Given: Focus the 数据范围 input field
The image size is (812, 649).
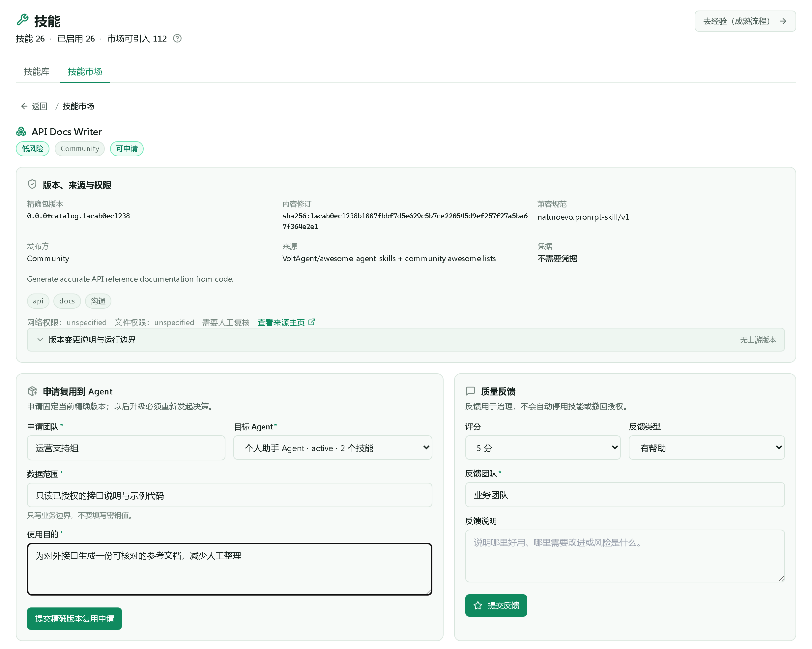Looking at the screenshot, I should click(229, 495).
